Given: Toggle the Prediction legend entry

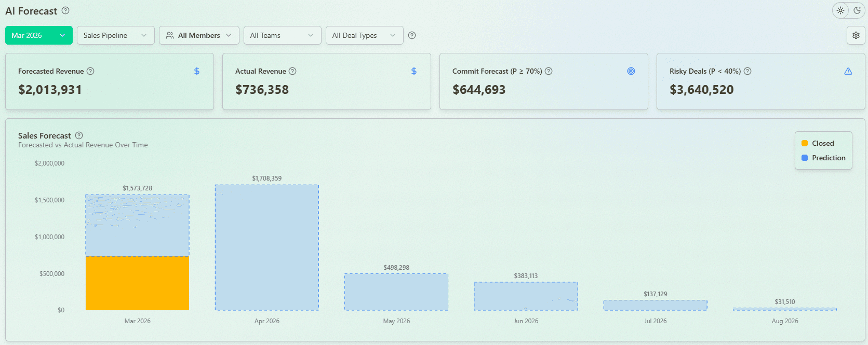Looking at the screenshot, I should pyautogui.click(x=824, y=158).
